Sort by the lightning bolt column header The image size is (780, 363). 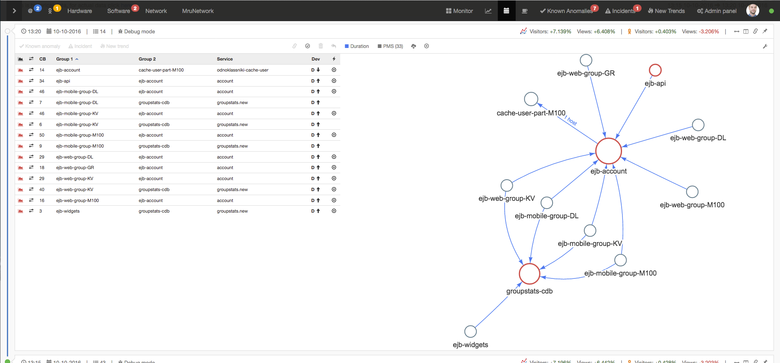334,59
